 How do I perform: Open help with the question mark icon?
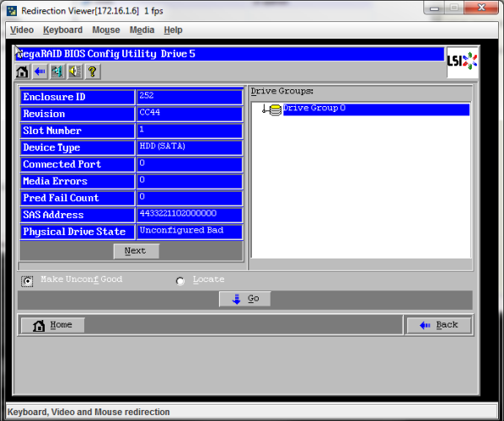(x=93, y=72)
